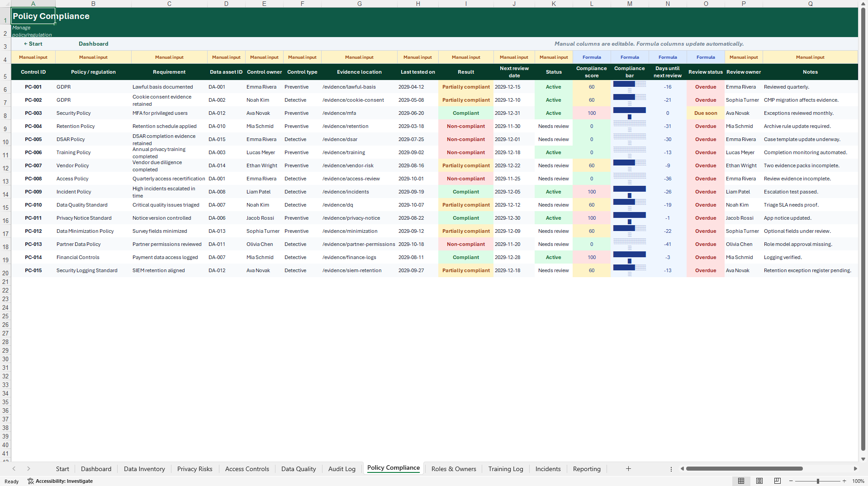Select the /evidence/partner-permissions cell
The width and height of the screenshot is (868, 486).
pos(359,244)
